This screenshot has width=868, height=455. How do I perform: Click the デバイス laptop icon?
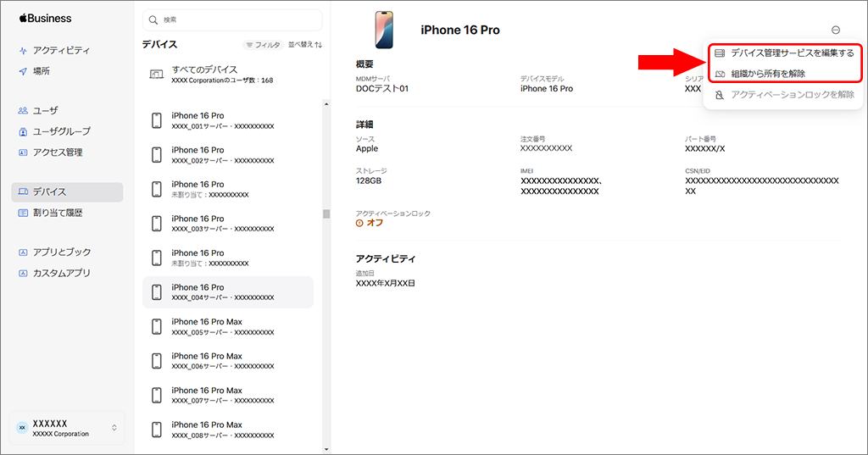[x=23, y=191]
